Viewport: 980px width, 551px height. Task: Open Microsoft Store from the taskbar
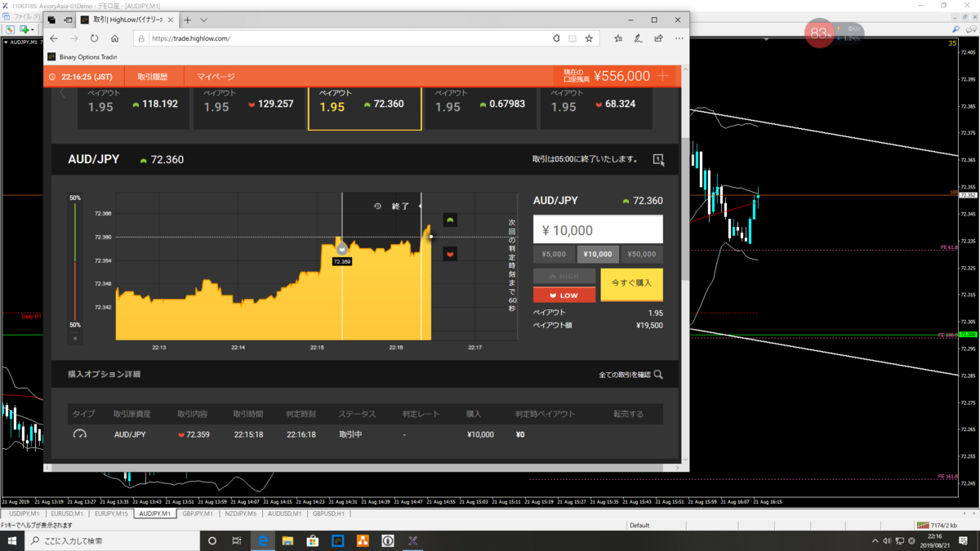tap(313, 541)
